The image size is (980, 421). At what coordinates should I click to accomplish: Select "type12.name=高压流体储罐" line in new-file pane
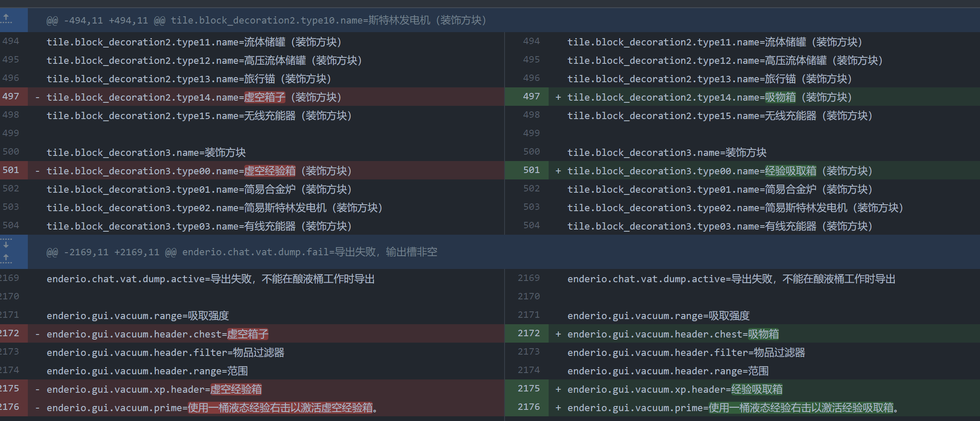coord(725,60)
